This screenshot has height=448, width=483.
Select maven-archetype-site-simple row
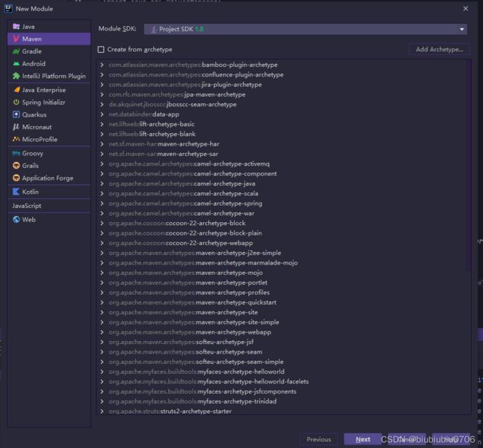[x=284, y=322]
